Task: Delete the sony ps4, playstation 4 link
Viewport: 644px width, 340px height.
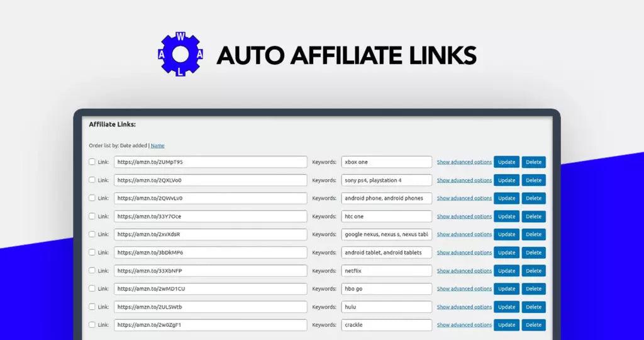Action: tap(533, 180)
